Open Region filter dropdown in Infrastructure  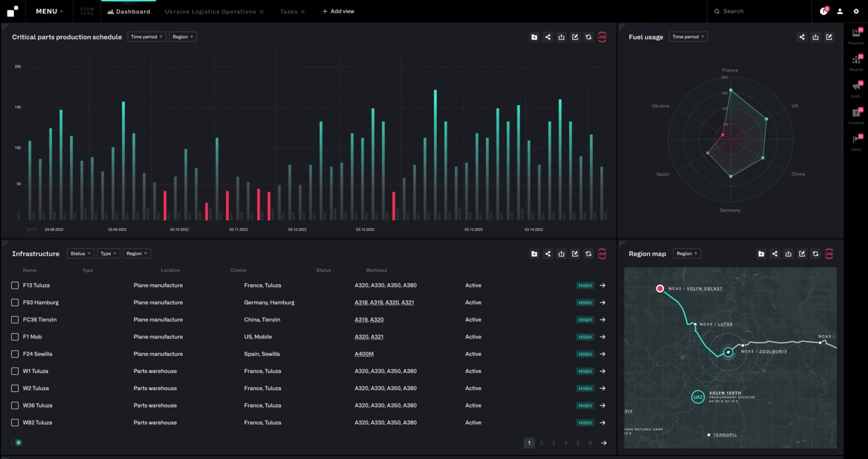coord(137,254)
